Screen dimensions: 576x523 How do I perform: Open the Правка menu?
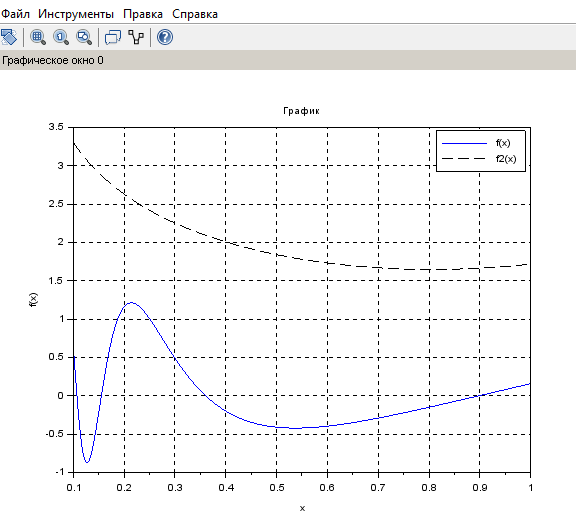[143, 14]
